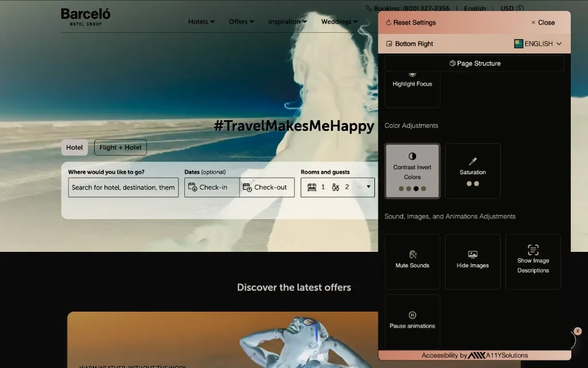Turn on Show Image Descriptions
588x368 pixels.
point(533,261)
